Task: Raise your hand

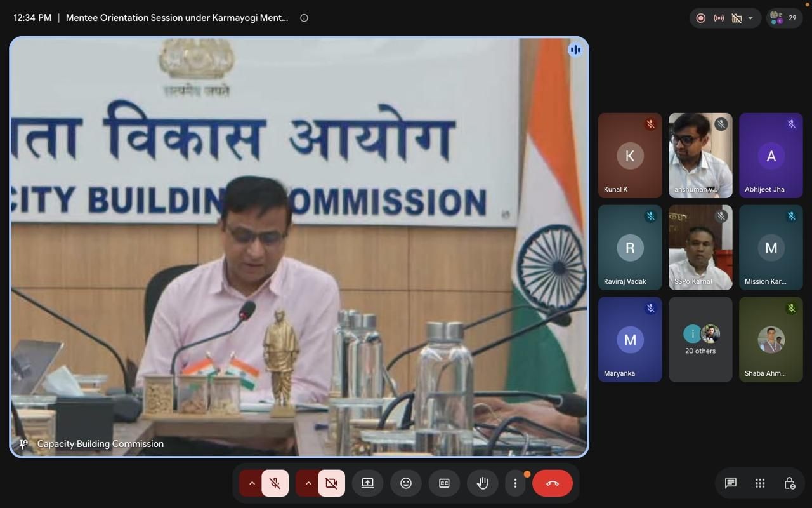Action: [483, 483]
